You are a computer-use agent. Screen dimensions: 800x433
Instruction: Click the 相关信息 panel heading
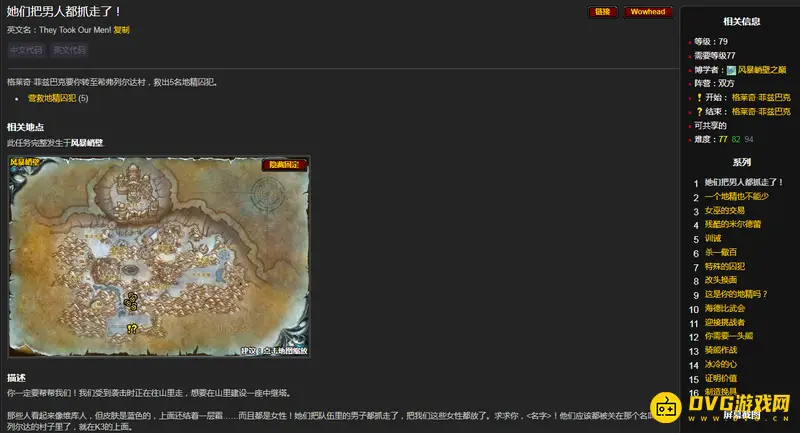(x=741, y=21)
